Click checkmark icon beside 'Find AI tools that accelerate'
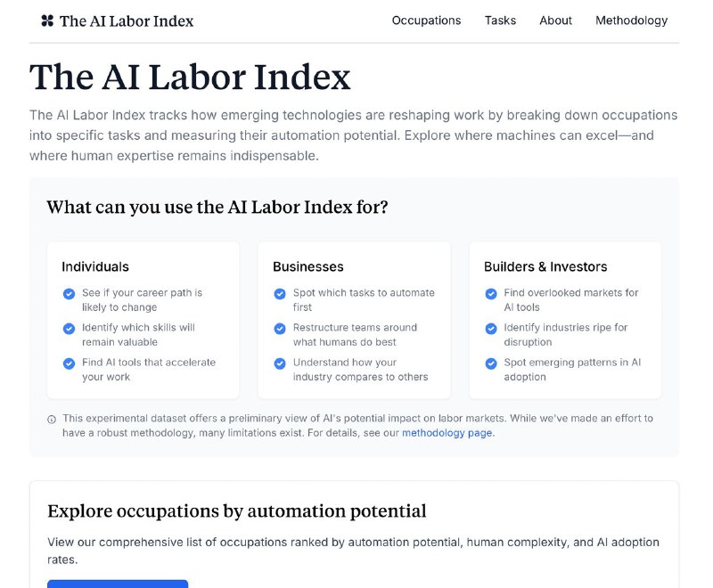The height and width of the screenshot is (588, 713). pos(70,363)
